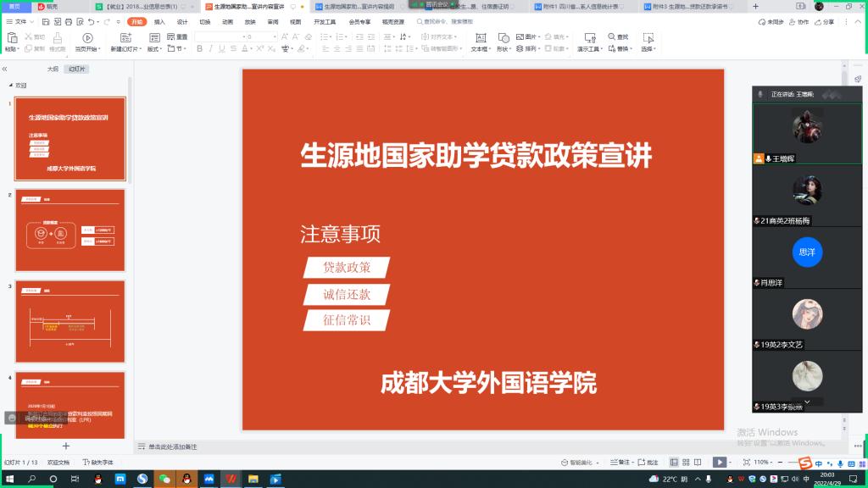This screenshot has height=488, width=868.
Task: Open the 形状 shapes tool
Action: point(503,37)
